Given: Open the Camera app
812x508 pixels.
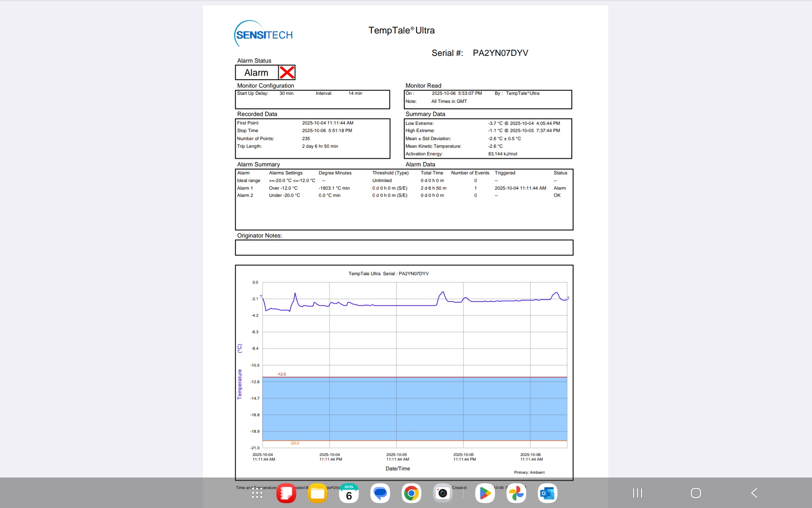Looking at the screenshot, I should (x=443, y=493).
